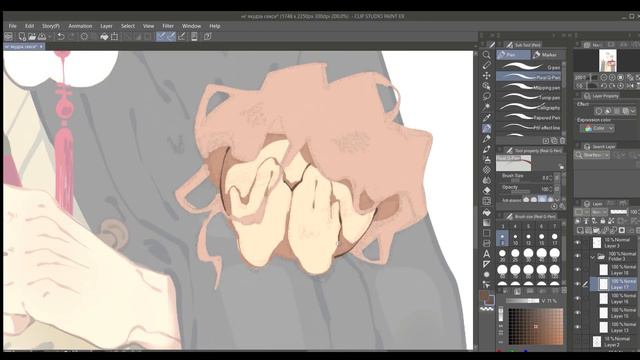The height and width of the screenshot is (360, 640).
Task: Hide Layer 18 with its eye icon
Action: click(x=578, y=269)
